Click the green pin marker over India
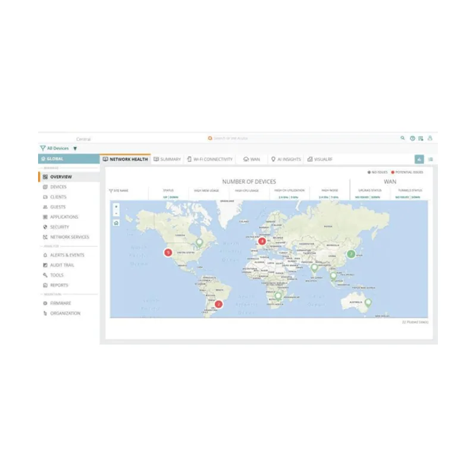The image size is (476, 476). [x=314, y=268]
